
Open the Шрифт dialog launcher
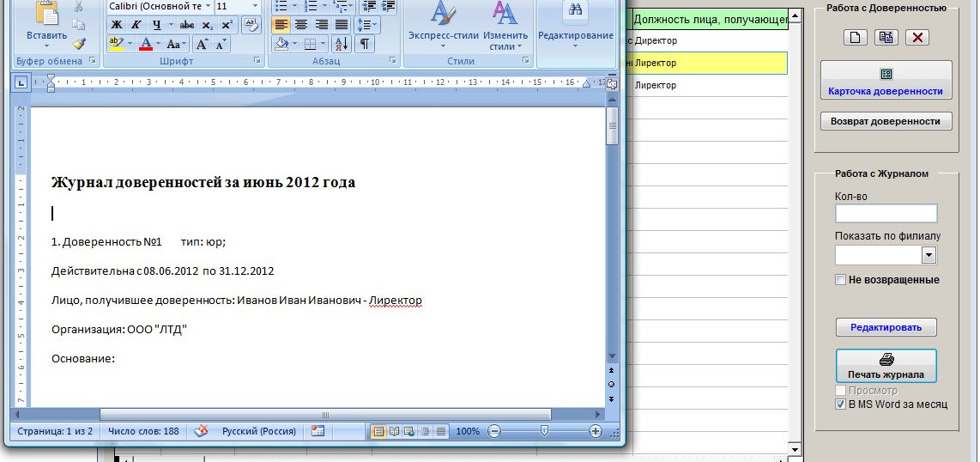257,61
